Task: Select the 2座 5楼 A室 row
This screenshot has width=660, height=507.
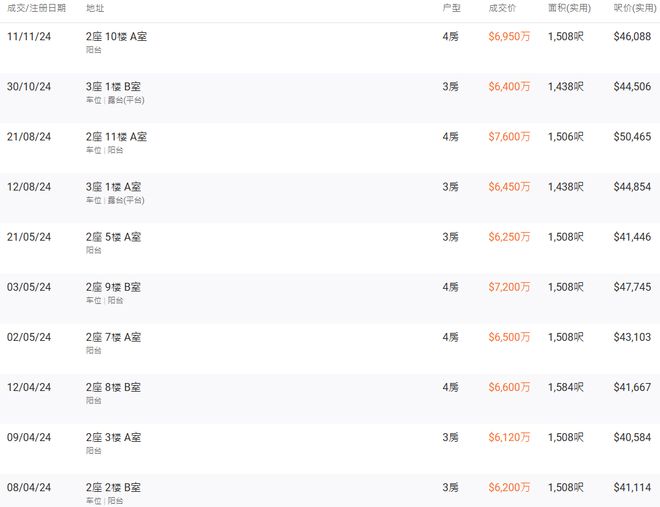Action: (x=330, y=248)
